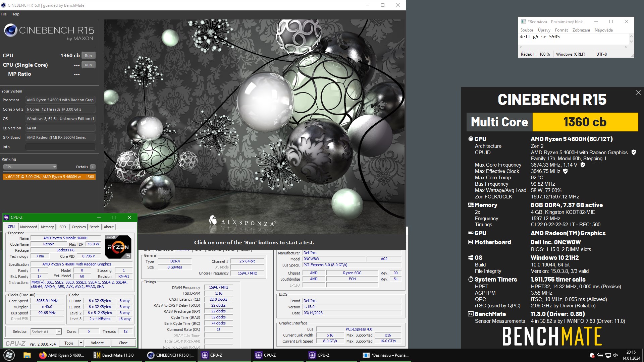
Task: Switch to the Mainboard tab in CPU-Z
Action: pyautogui.click(x=29, y=227)
